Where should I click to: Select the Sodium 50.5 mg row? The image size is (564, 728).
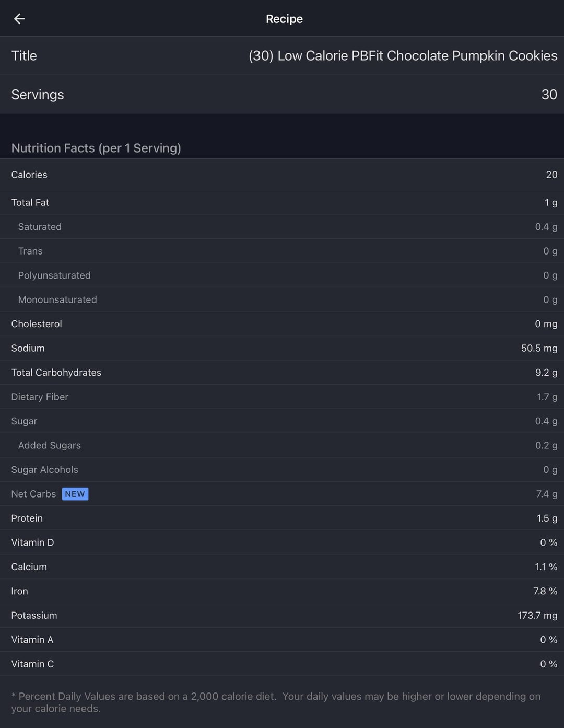pos(282,348)
